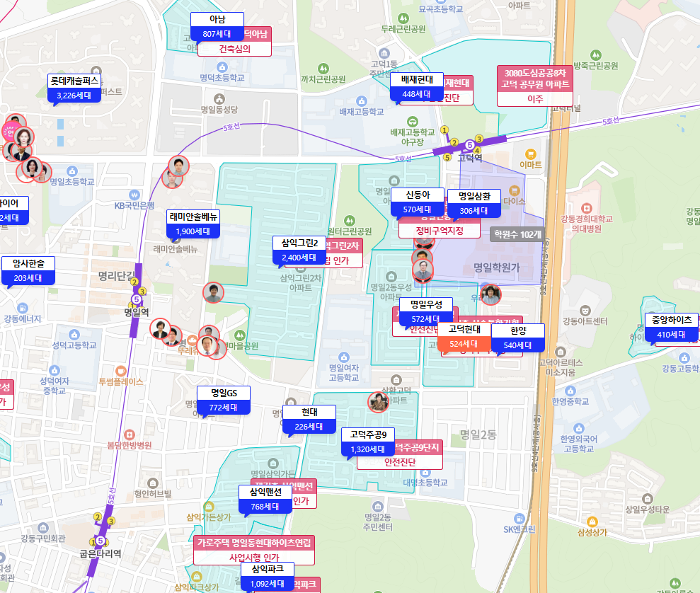Select the 고덕주공9 1,320세대 marker
The image size is (700, 593).
point(367,442)
